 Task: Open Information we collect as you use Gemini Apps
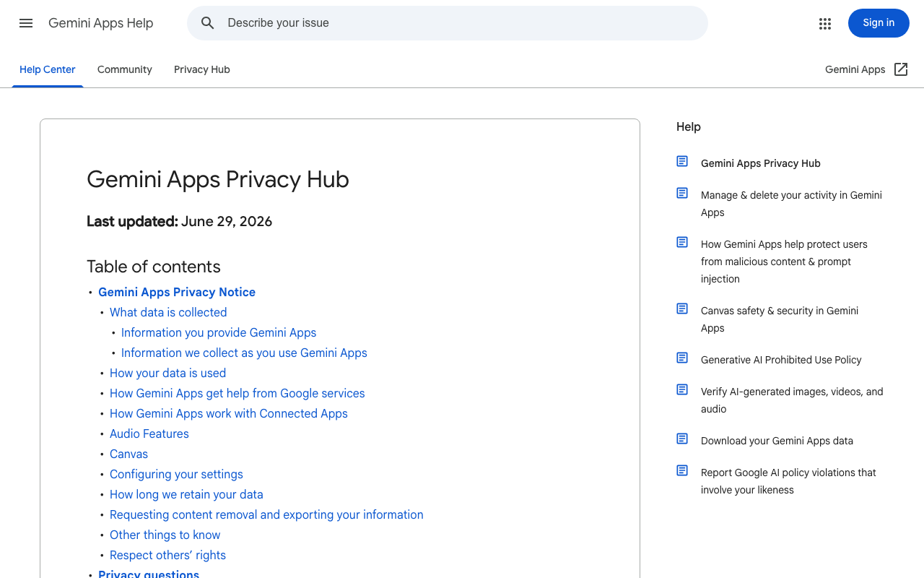pos(244,353)
